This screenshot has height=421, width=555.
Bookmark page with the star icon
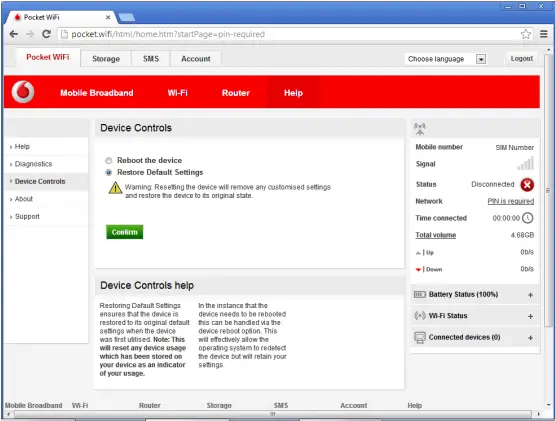[526, 34]
